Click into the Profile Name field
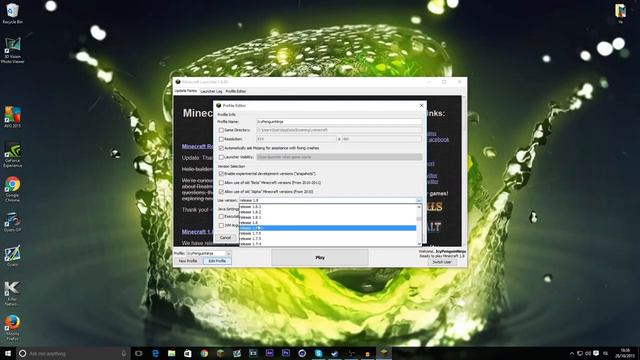This screenshot has height=360, width=640. point(339,122)
